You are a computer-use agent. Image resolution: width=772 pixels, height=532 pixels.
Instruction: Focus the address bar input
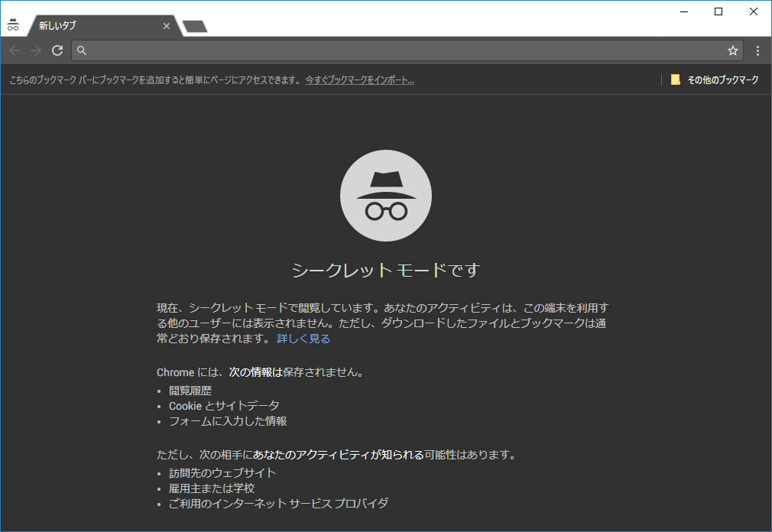[407, 50]
